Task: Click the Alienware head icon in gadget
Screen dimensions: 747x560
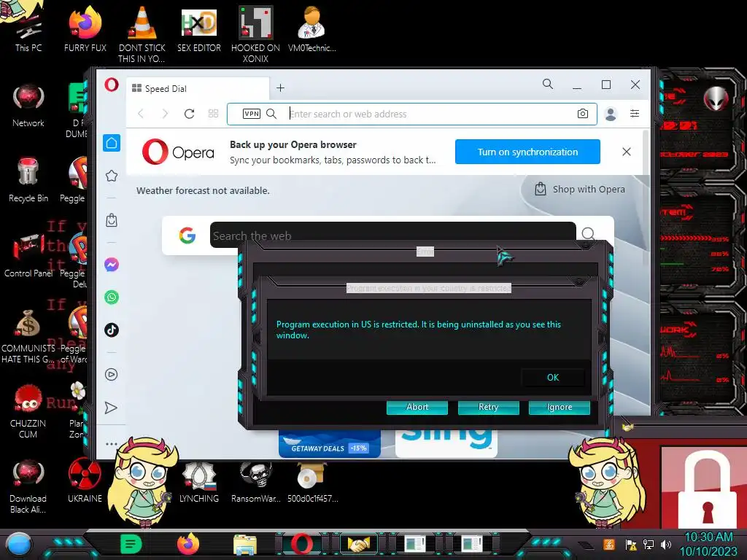Action: pyautogui.click(x=716, y=99)
